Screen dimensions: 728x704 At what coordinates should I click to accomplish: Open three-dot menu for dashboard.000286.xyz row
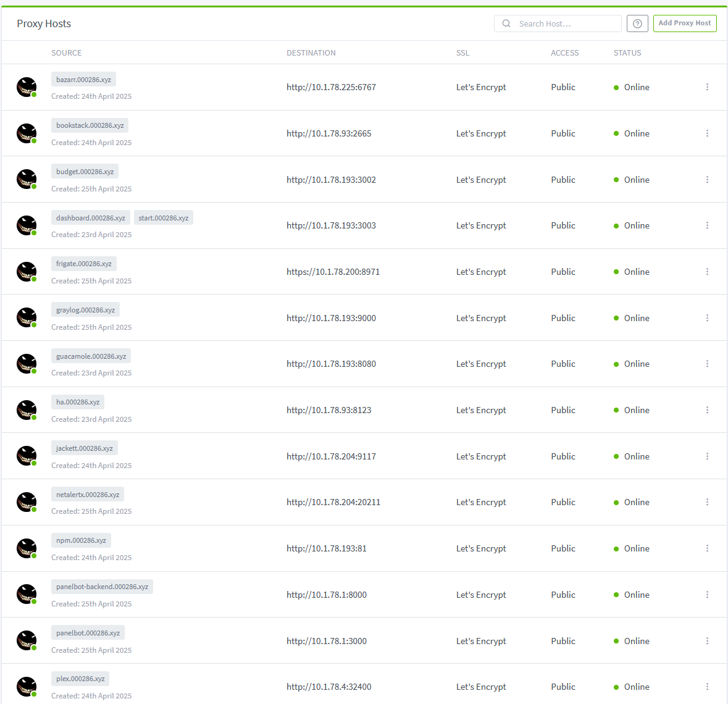tap(707, 225)
